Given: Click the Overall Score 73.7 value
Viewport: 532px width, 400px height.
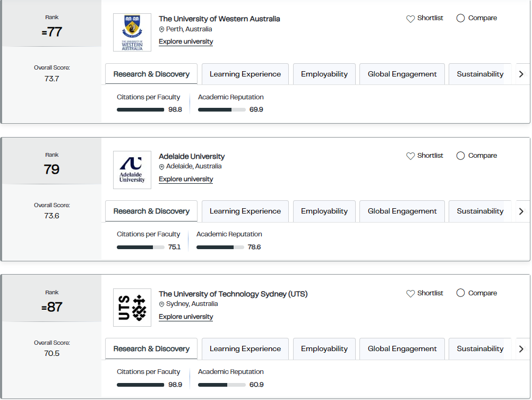Looking at the screenshot, I should click(52, 79).
